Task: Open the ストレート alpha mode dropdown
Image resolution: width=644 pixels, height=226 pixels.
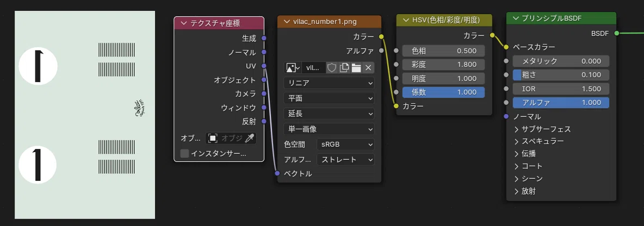Action: (x=345, y=160)
